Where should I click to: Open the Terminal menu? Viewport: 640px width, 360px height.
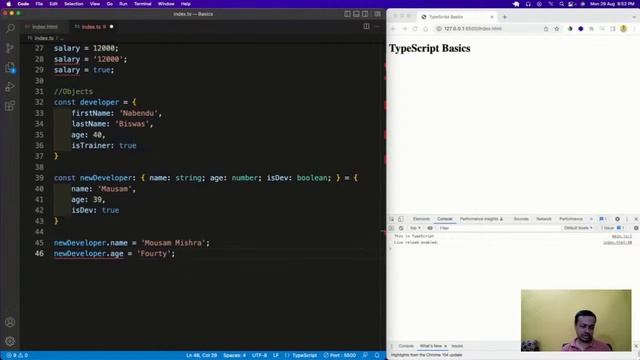pos(142,4)
